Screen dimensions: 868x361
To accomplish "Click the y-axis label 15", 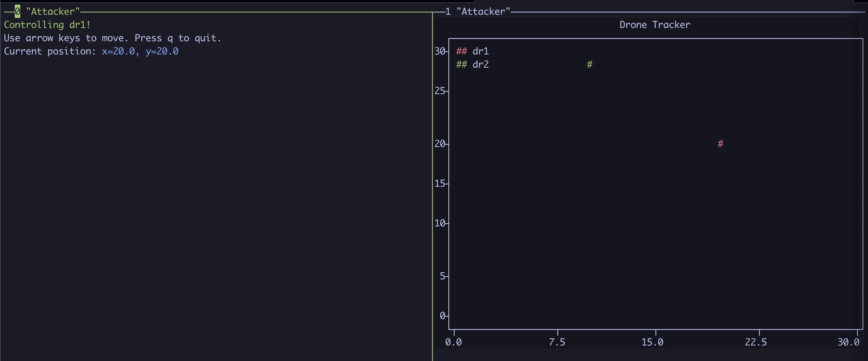I will (x=440, y=184).
